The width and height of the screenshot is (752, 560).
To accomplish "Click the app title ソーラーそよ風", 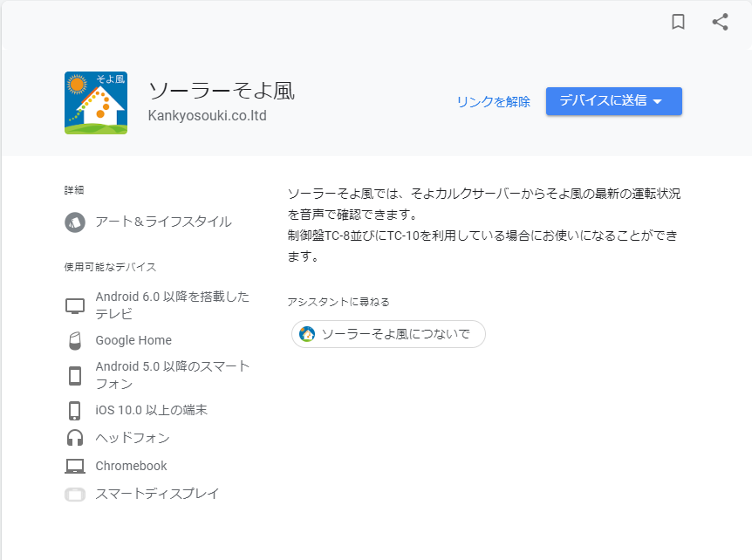I will 222,91.
